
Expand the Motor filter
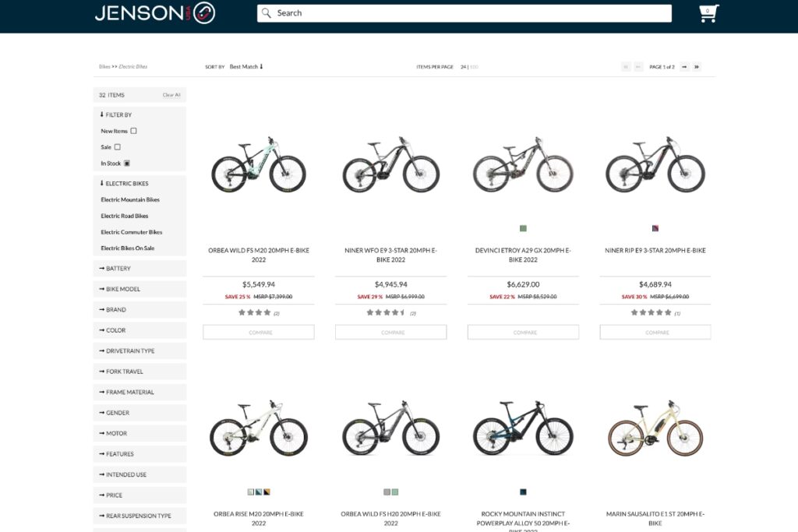(139, 433)
